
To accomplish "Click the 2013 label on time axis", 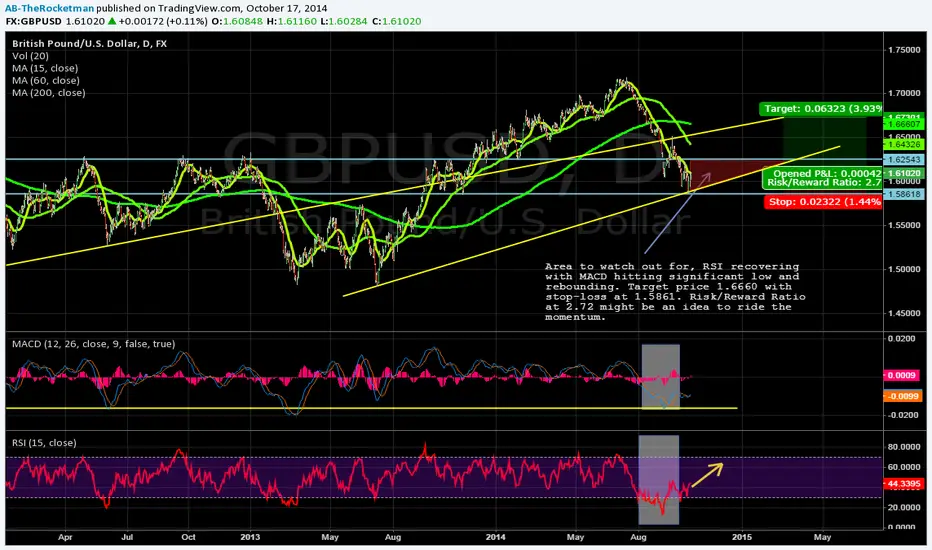I will 250,538.
